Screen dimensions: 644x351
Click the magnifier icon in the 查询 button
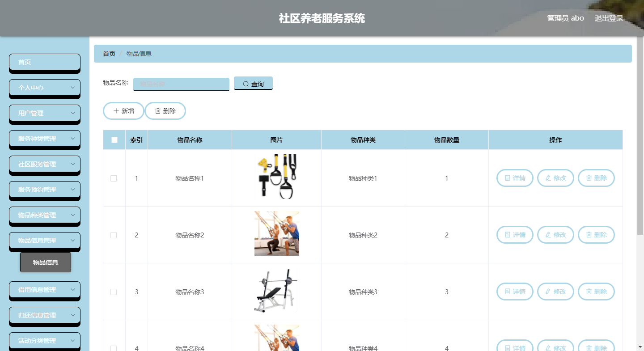click(246, 84)
